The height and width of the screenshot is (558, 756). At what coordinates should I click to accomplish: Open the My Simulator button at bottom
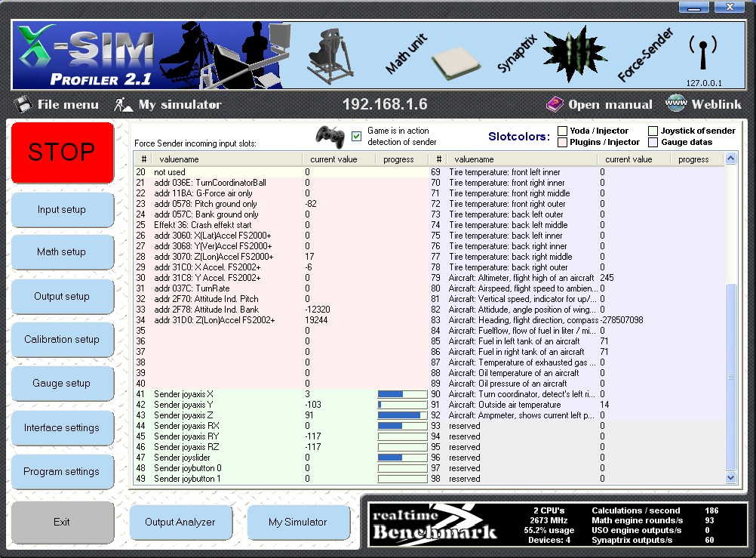click(x=298, y=522)
